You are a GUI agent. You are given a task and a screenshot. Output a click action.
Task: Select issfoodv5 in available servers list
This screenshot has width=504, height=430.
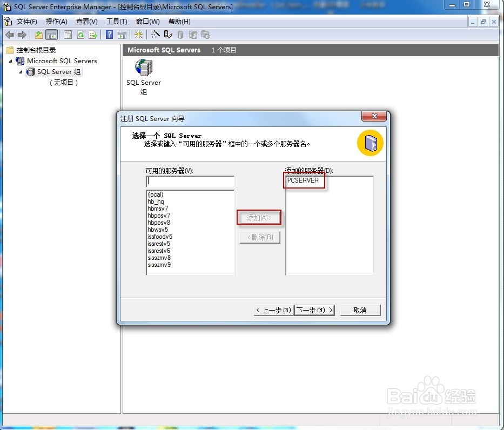(x=160, y=237)
